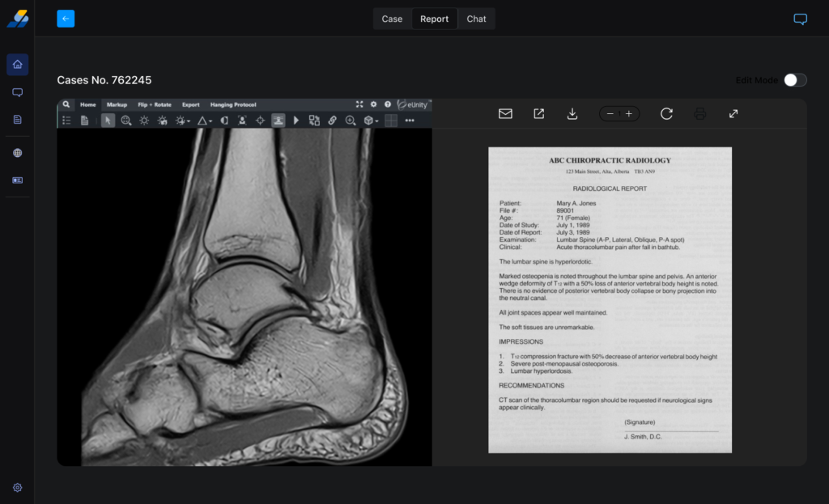Open the Chat tab
Viewport: 829px width, 504px height.
click(x=476, y=19)
